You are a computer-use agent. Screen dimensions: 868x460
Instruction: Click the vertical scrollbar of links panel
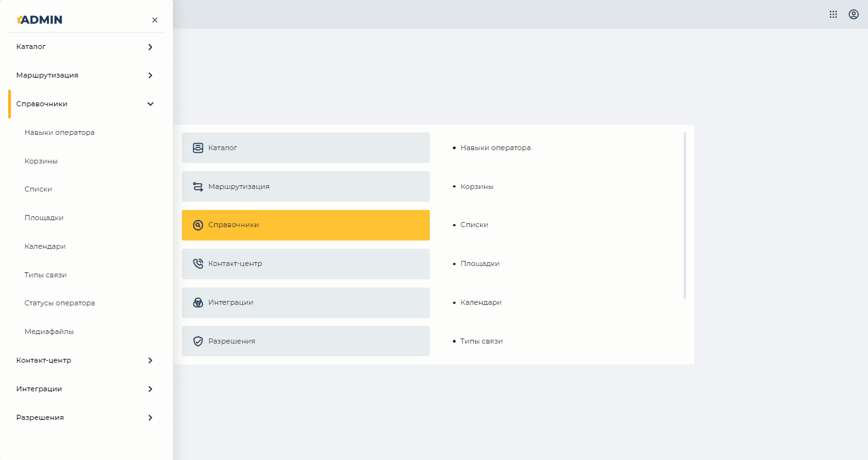point(685,216)
